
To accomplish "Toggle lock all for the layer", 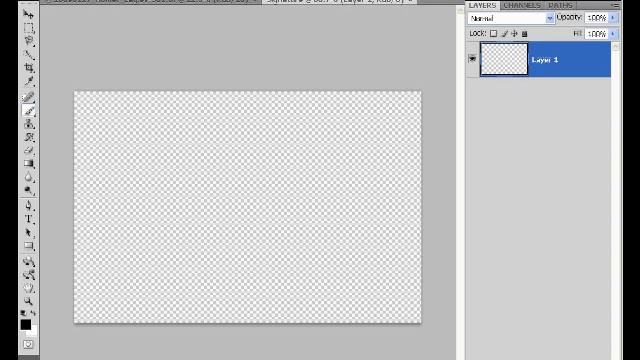I will click(x=525, y=33).
